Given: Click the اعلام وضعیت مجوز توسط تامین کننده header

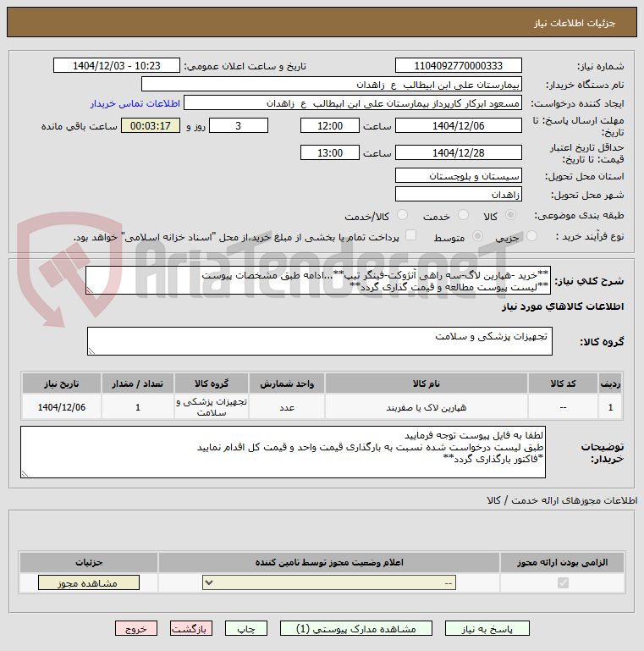Looking at the screenshot, I should (329, 562).
